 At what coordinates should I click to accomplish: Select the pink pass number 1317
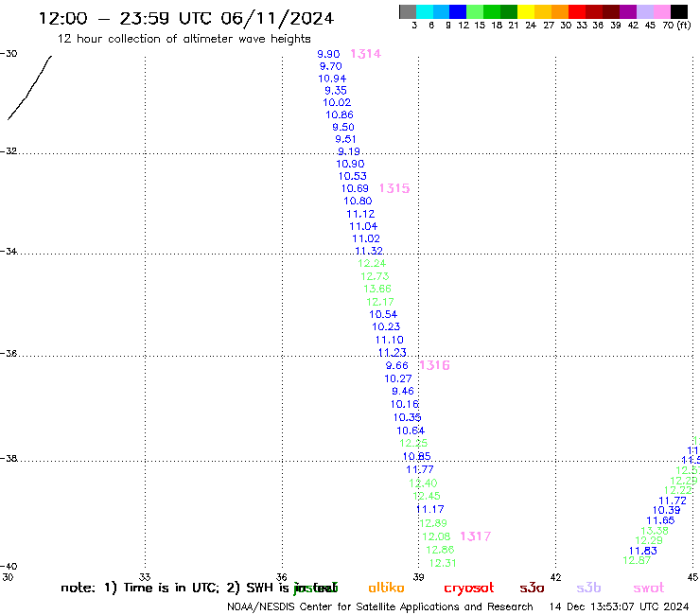click(x=476, y=536)
